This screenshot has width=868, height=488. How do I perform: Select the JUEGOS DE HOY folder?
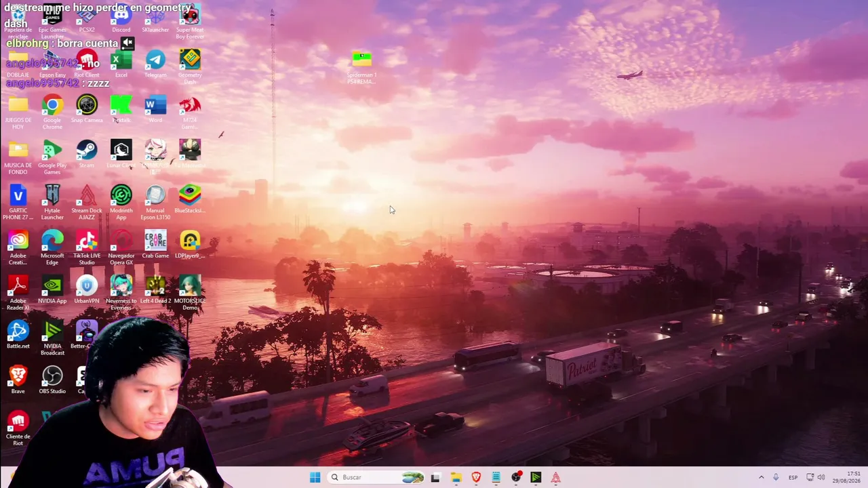coord(18,112)
